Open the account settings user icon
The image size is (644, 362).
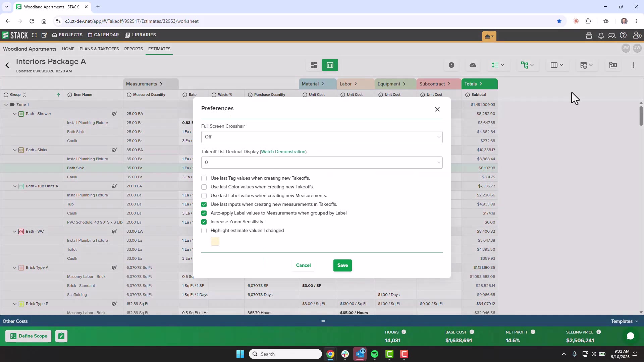pos(637,35)
